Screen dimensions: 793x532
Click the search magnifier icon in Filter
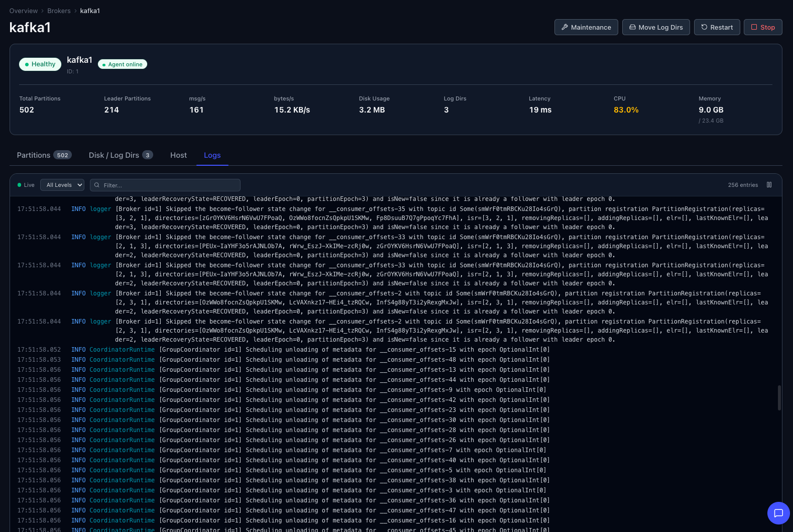click(x=97, y=185)
